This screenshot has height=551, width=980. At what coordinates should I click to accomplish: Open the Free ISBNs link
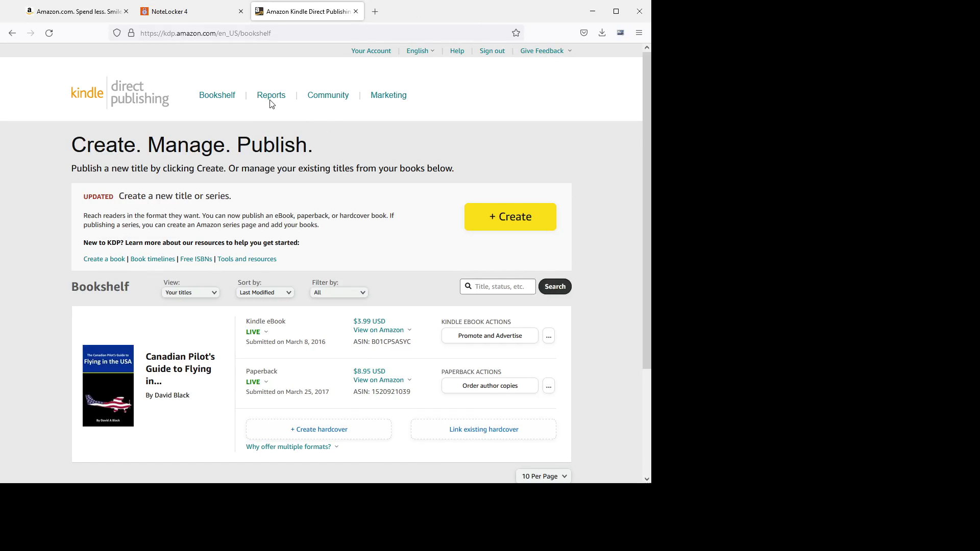point(196,259)
